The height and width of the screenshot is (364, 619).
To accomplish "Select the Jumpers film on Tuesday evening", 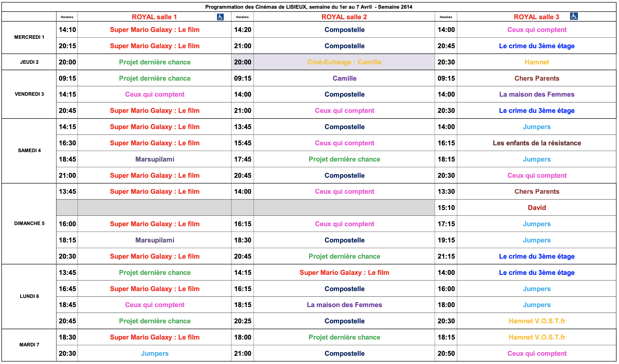I will (x=155, y=353).
